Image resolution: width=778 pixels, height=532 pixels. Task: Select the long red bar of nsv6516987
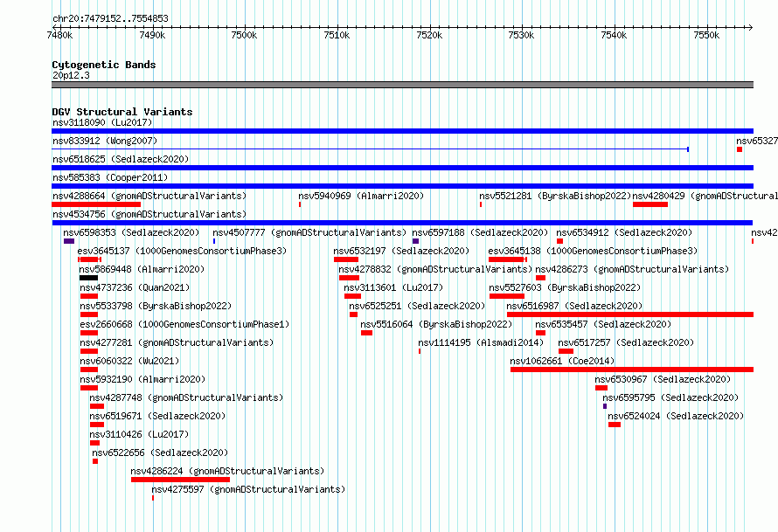630,314
